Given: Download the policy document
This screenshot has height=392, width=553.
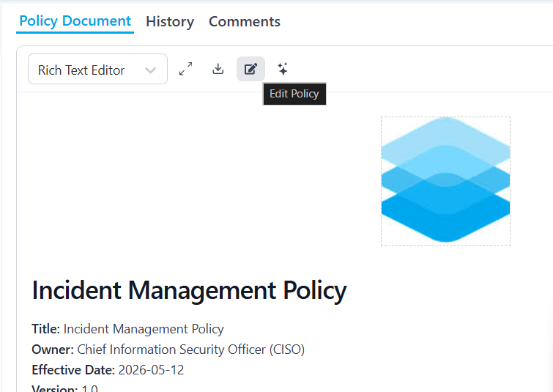Looking at the screenshot, I should tap(218, 69).
